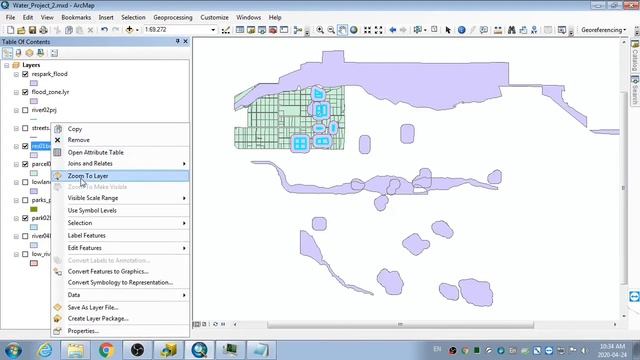
Task: Choose Zoom To Layer
Action: (x=120, y=176)
